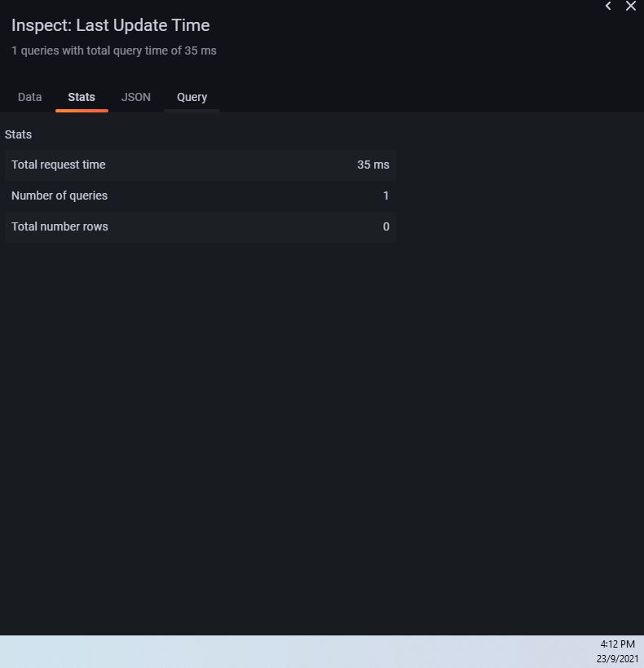644x668 pixels.
Task: Click the Total number rows value 0
Action: (x=386, y=226)
